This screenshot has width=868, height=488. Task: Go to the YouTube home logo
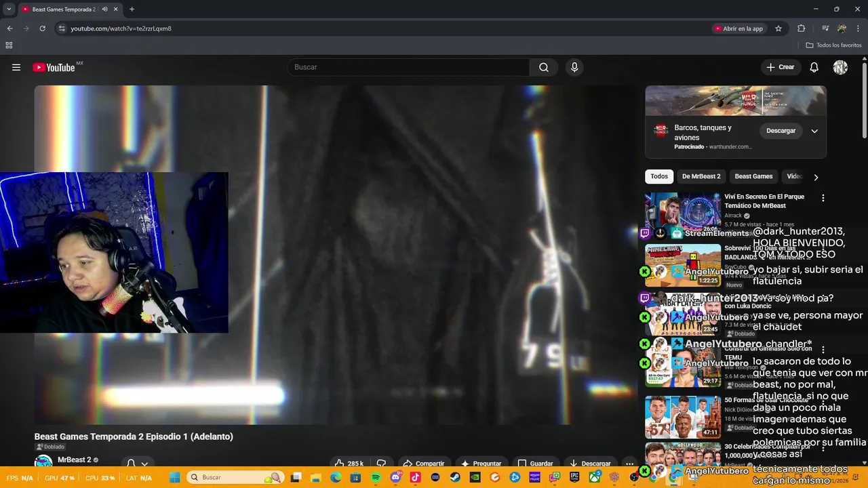54,67
